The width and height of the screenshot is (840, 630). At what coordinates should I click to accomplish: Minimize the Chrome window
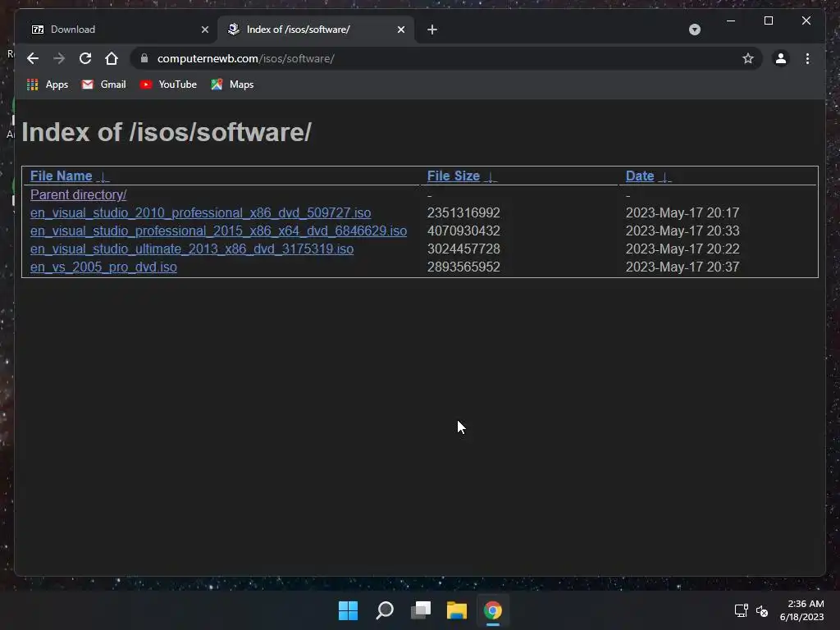pos(731,21)
